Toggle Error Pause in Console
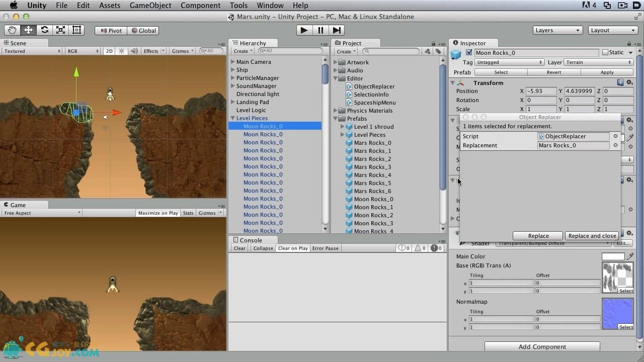This screenshot has height=362, width=644. [x=325, y=248]
